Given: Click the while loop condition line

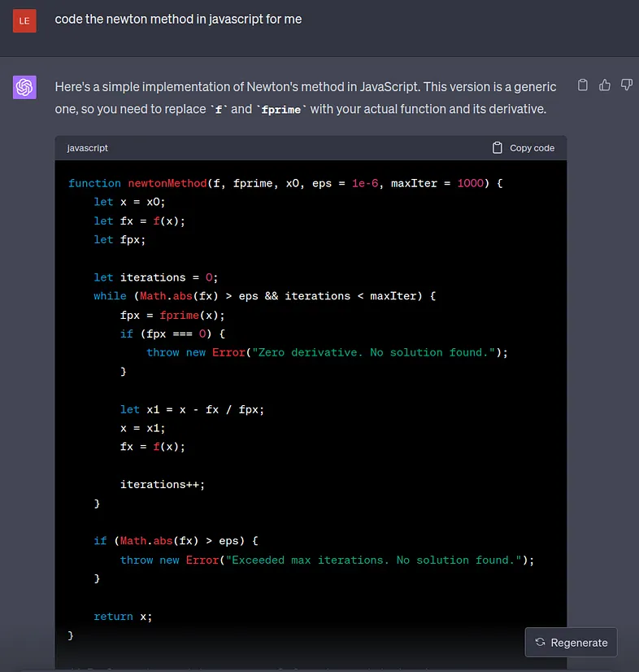Looking at the screenshot, I should (x=264, y=296).
